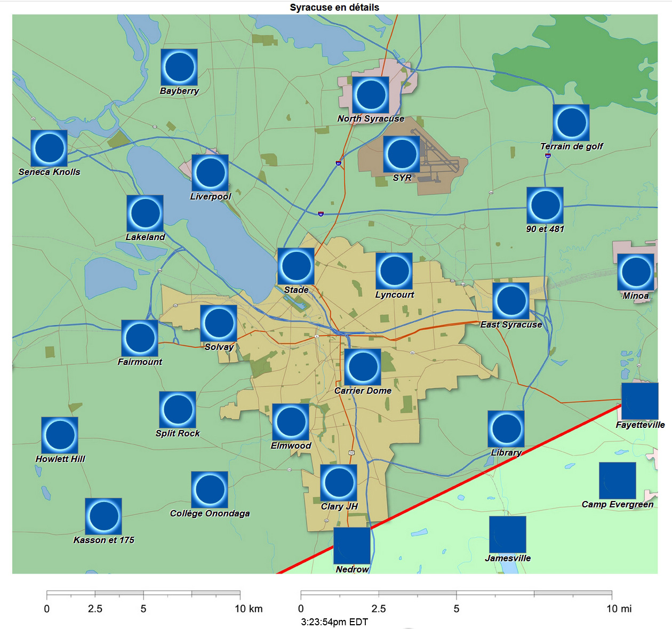Click the '10 mi' scale label
Image resolution: width=672 pixels, height=629 pixels.
pos(619,609)
